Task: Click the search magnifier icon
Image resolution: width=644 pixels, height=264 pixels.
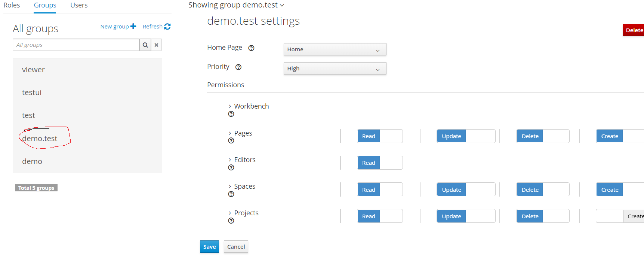Action: coord(145,45)
